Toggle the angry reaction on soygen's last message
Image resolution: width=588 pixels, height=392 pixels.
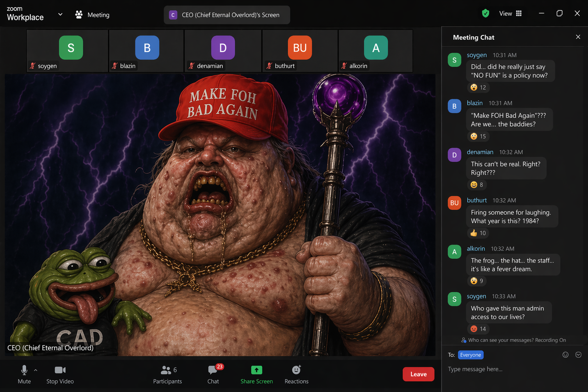coord(478,329)
